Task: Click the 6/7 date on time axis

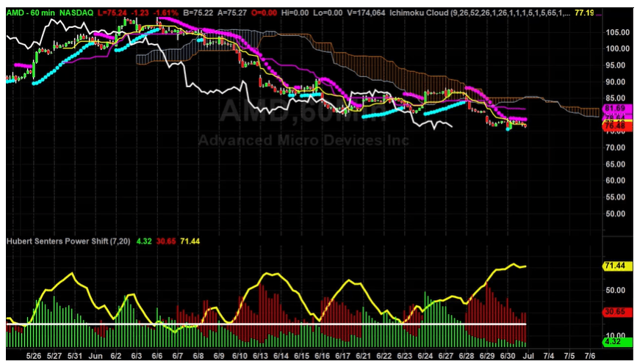Action: click(x=178, y=356)
